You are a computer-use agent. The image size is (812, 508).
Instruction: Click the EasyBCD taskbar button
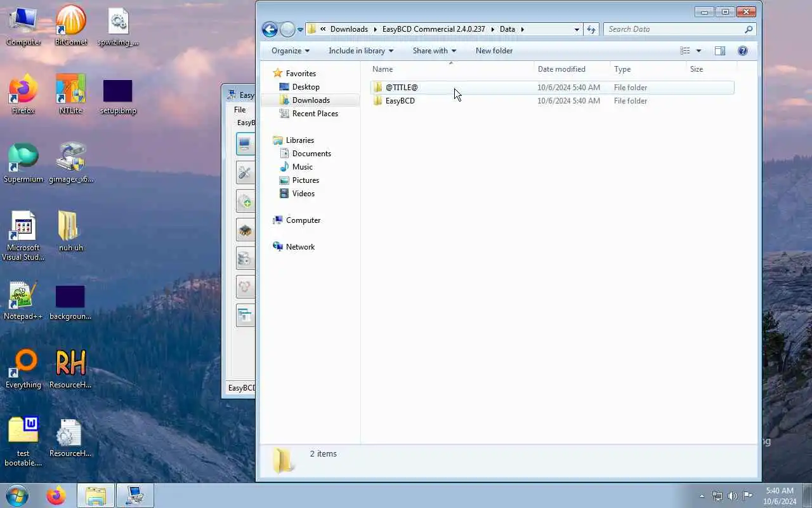[134, 495]
